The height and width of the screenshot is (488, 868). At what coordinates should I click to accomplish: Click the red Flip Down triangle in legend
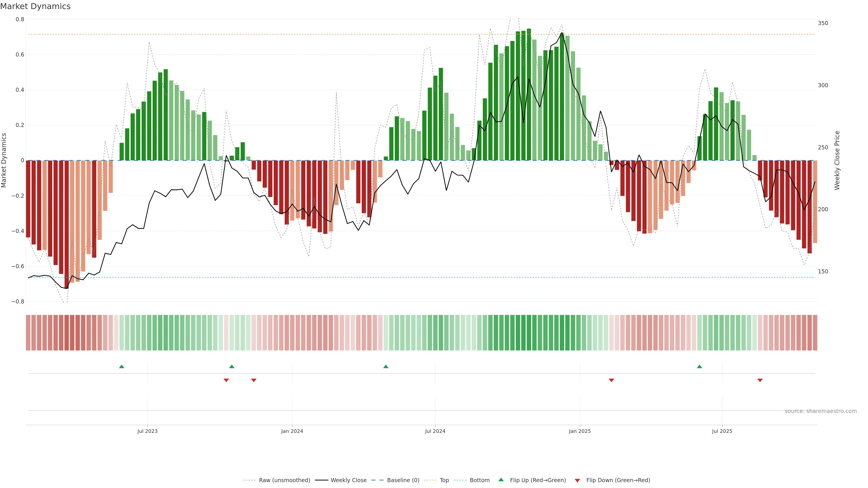577,480
